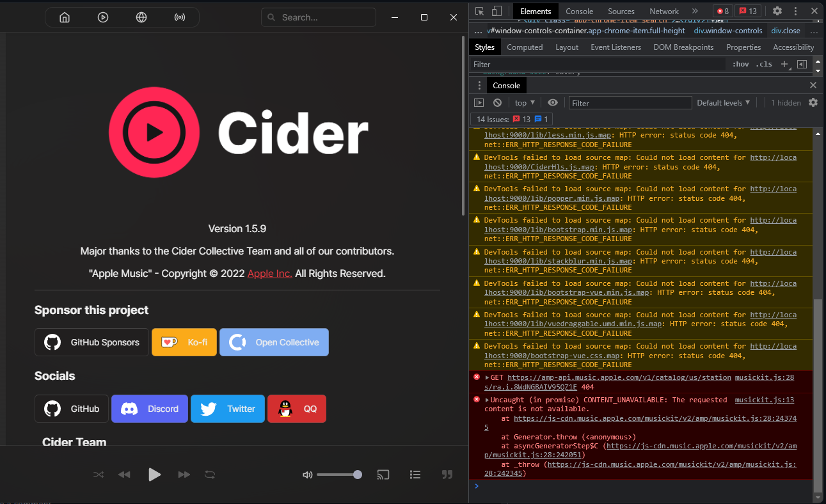Open GitHub Sponsors button

[91, 342]
